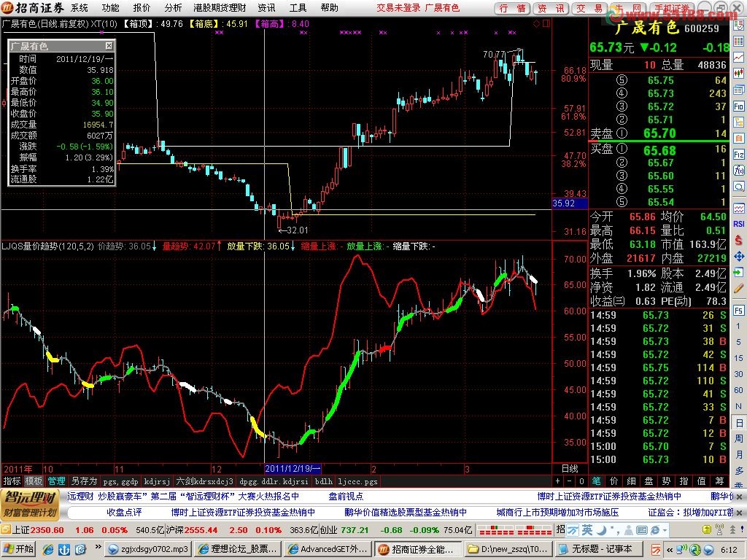
Task: Select the 盘 tab in quote panel
Action: [649, 481]
